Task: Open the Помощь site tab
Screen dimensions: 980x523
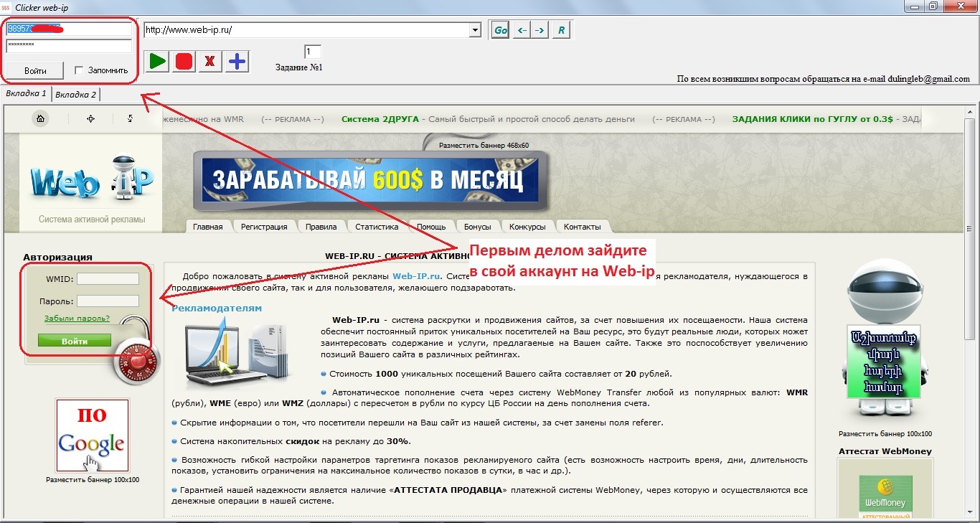Action: point(431,227)
